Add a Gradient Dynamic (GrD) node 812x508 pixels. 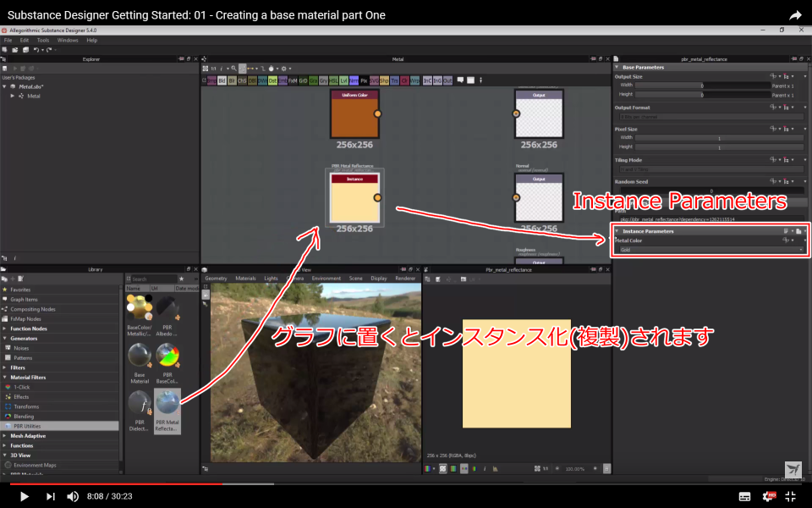point(303,81)
